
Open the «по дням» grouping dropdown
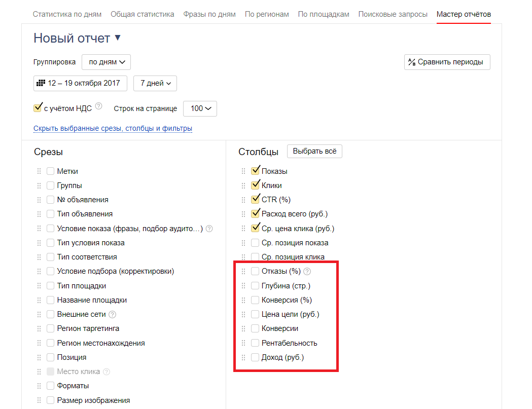[x=106, y=62]
